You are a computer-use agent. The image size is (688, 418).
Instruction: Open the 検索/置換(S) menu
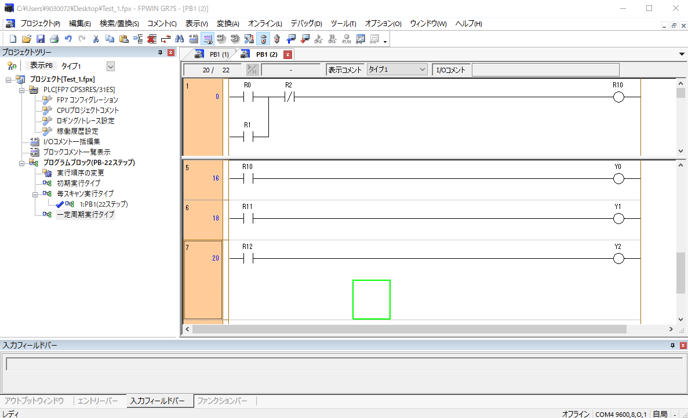coord(119,24)
